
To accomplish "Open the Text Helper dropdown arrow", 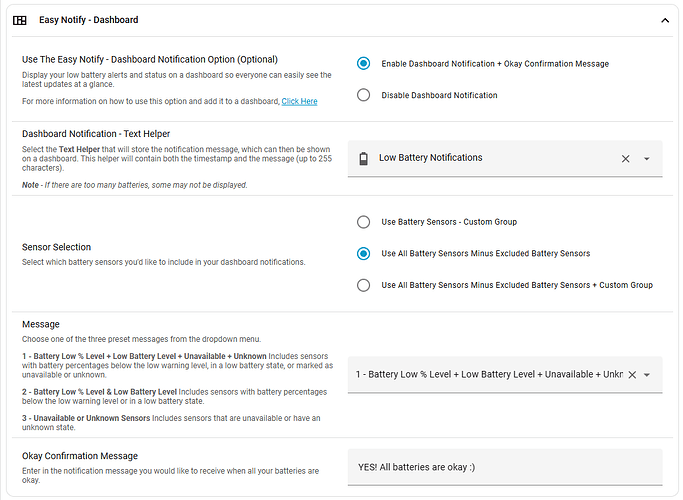I will [647, 159].
